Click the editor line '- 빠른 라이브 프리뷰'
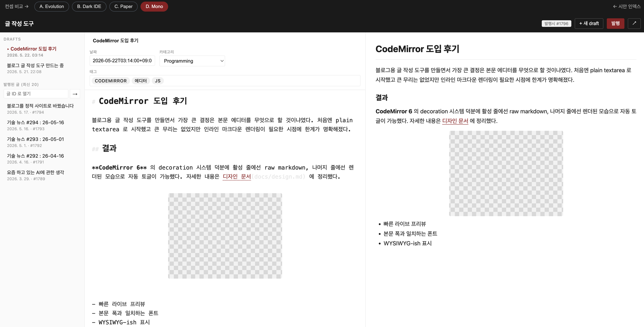Screen dimensions: 644x327 [x=118, y=304]
